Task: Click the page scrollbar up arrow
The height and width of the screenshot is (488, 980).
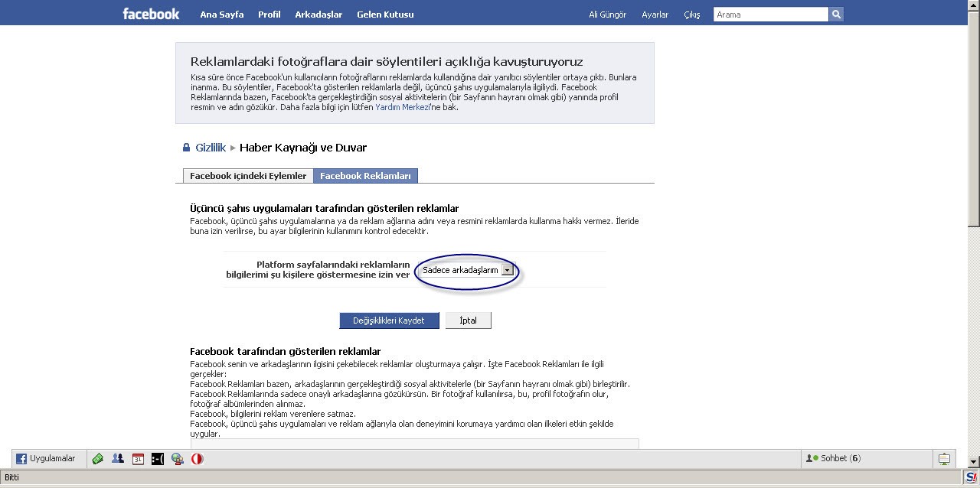Action: tap(973, 6)
